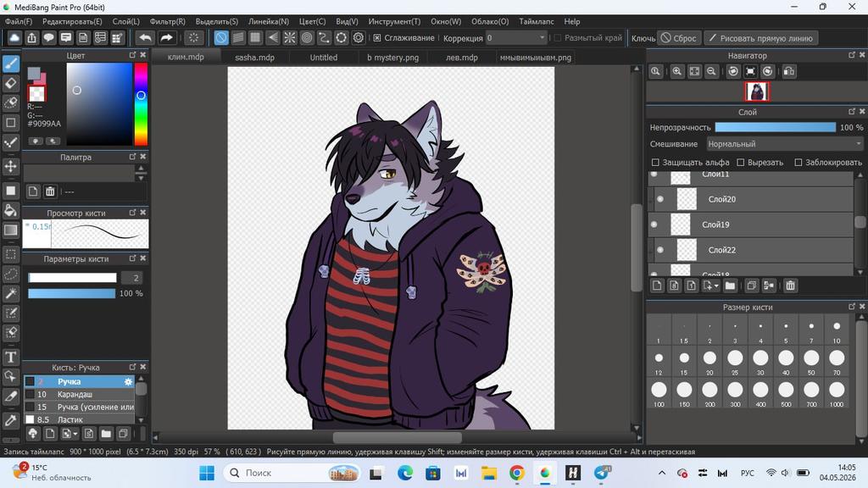This screenshot has width=868, height=488.
Task: Open the Слой(L) menu
Action: 125,21
